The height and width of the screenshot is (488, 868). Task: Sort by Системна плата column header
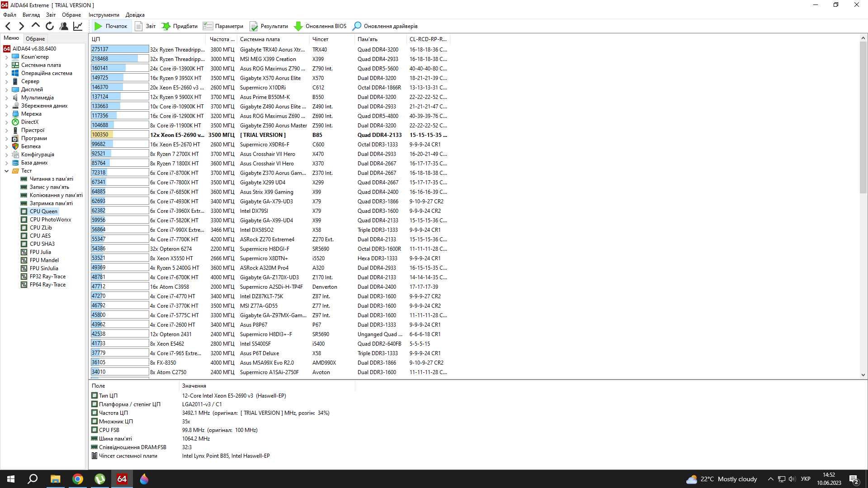273,39
